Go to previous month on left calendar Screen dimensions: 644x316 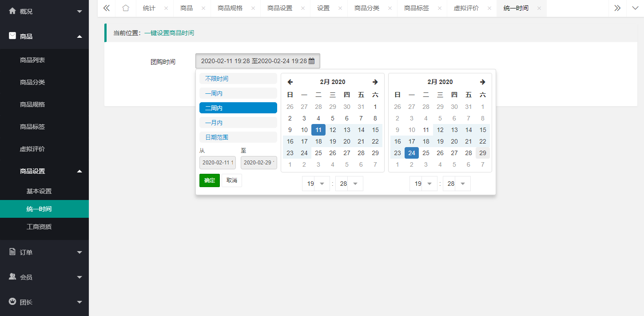tap(290, 82)
